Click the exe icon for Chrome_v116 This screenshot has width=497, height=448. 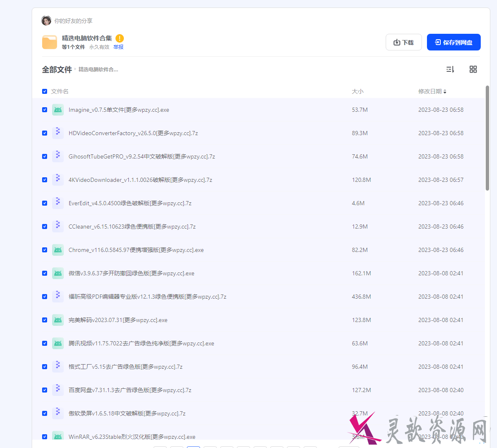pos(58,250)
